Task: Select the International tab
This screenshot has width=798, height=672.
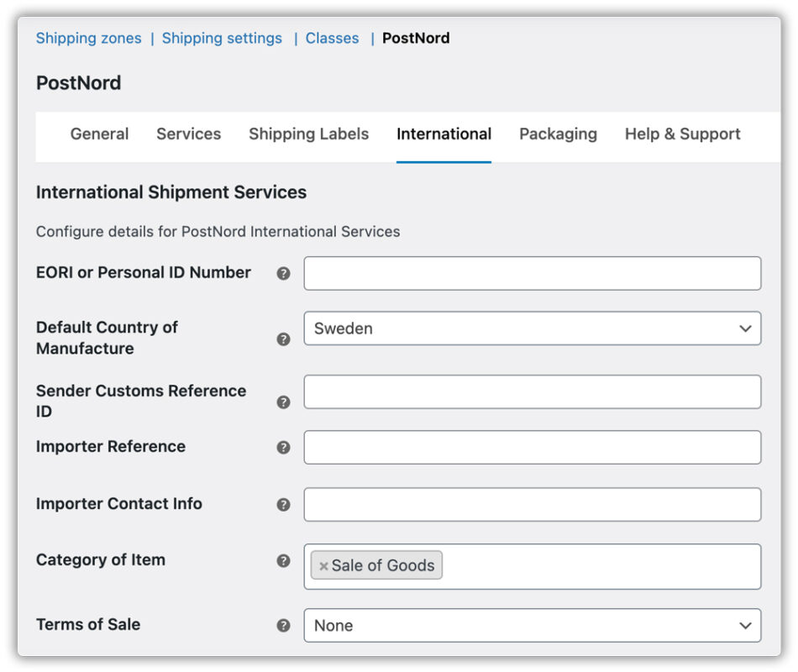Action: [444, 134]
